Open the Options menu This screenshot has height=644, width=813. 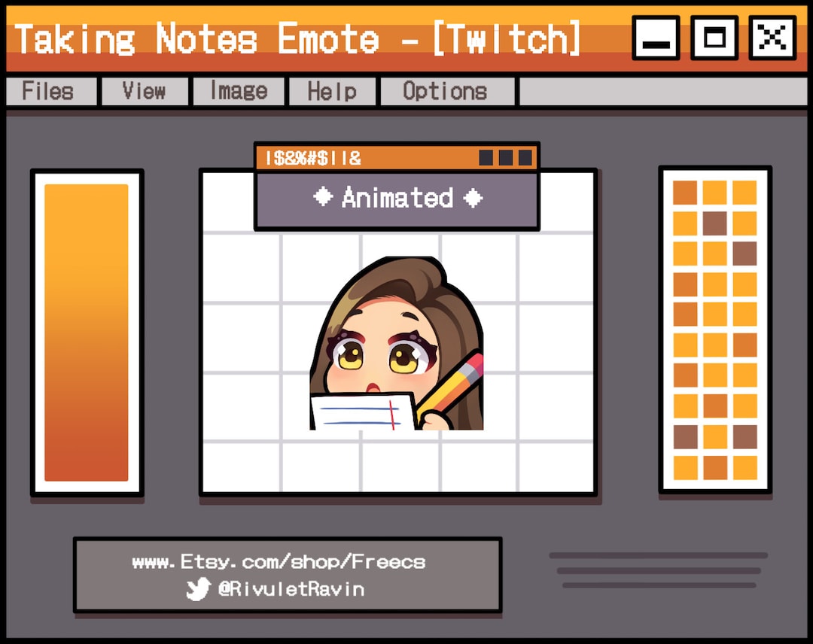pyautogui.click(x=447, y=91)
